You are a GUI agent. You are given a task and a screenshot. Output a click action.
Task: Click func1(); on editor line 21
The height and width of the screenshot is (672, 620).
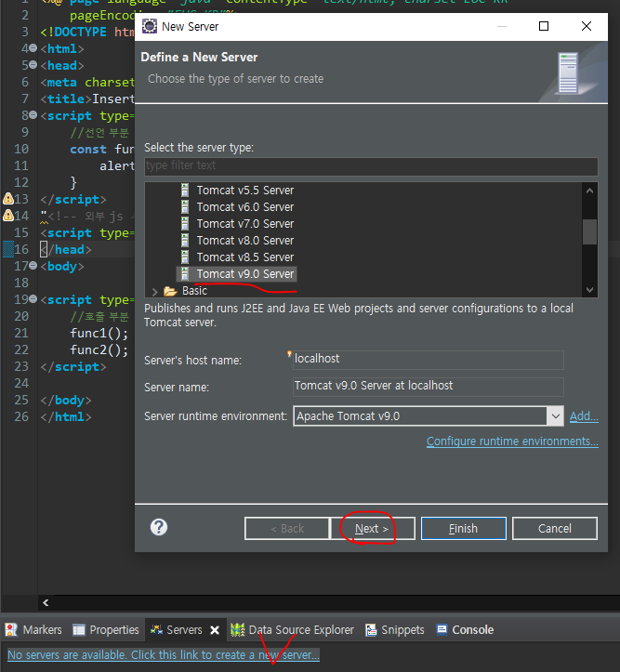(99, 333)
